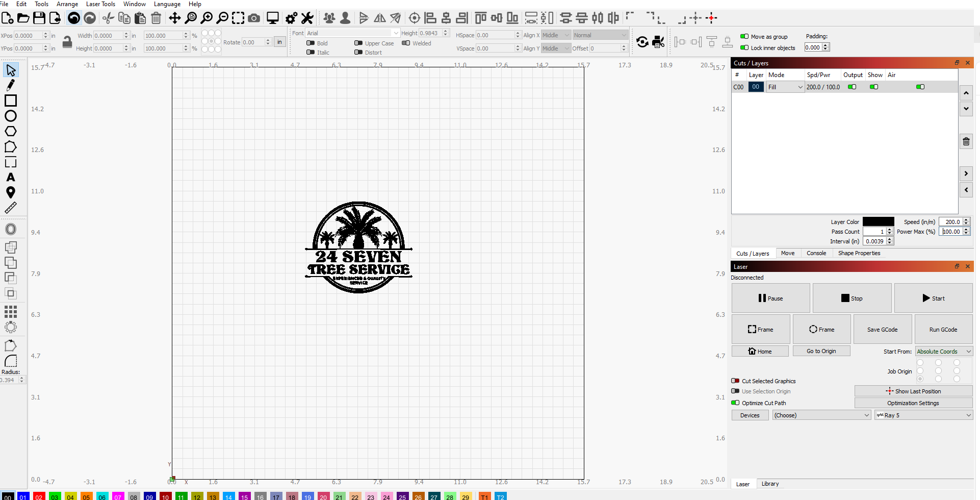980x500 pixels.
Task: Open a file with folder icon
Action: click(23, 18)
